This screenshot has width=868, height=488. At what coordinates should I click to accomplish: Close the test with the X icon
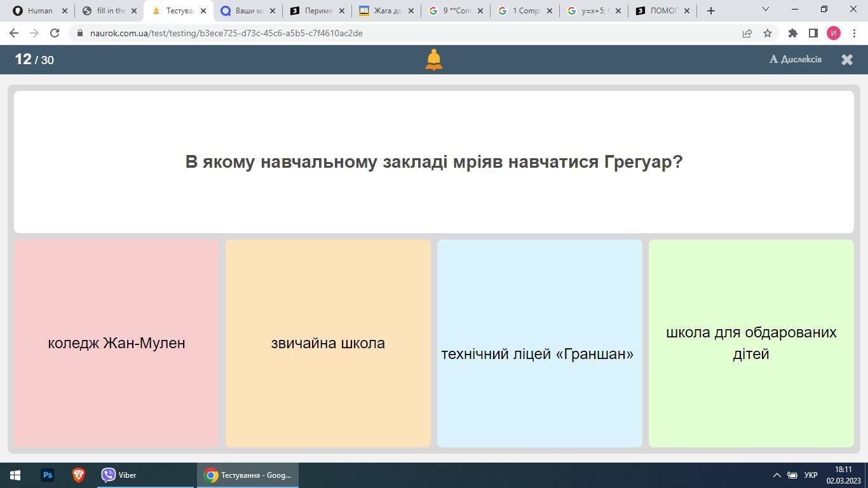coord(847,59)
